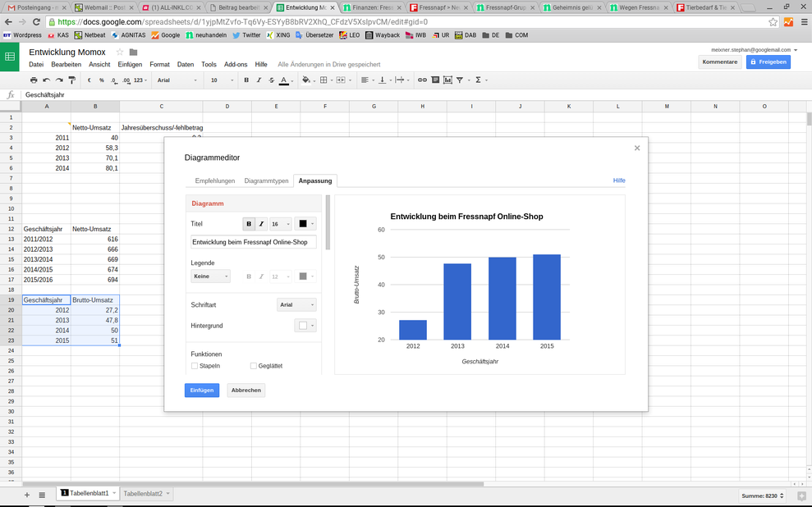This screenshot has width=812, height=507.
Task: Select the Paint format roller tool
Action: point(72,80)
